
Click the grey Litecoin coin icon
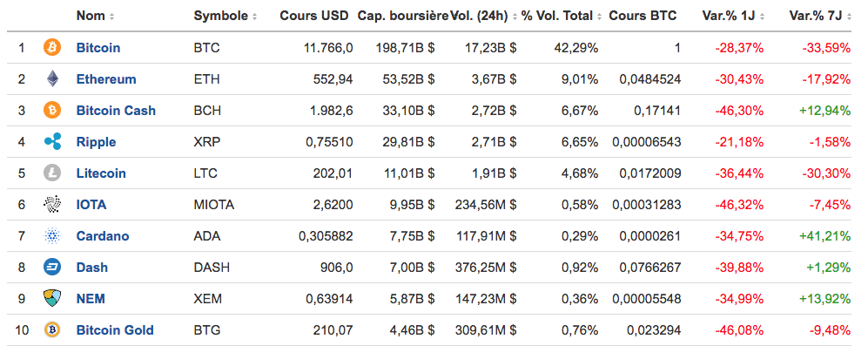tap(52, 173)
